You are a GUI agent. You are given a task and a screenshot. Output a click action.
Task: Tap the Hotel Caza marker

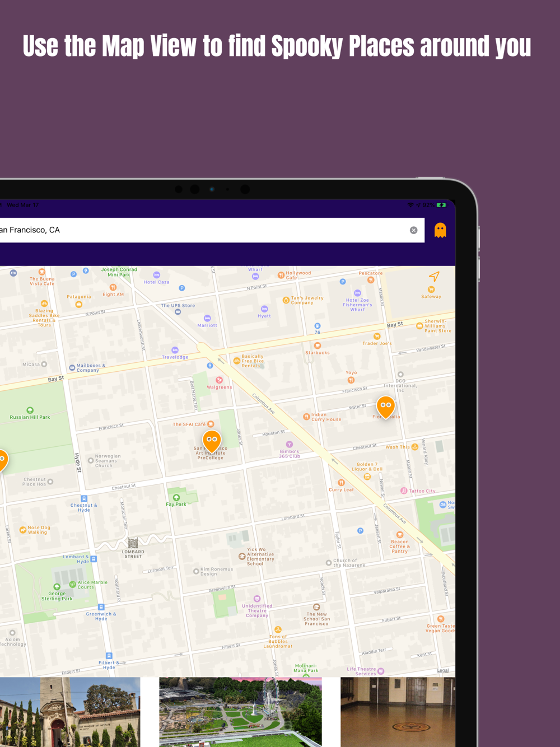(157, 275)
